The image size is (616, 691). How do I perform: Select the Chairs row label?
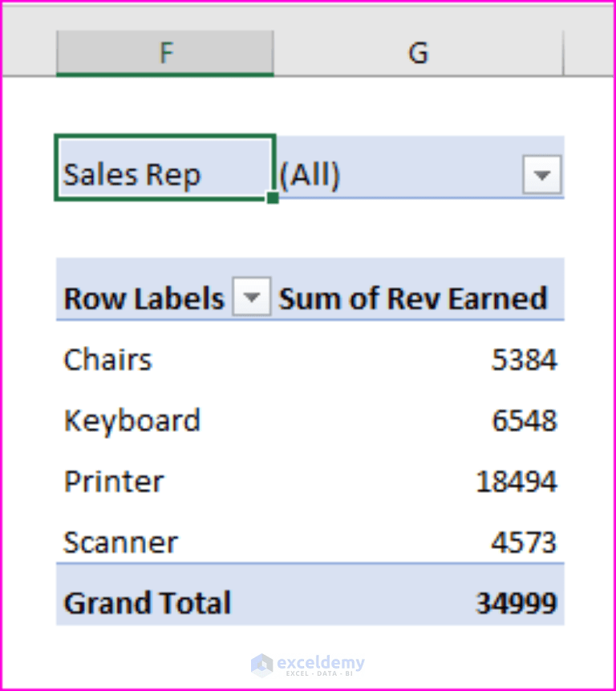tap(107, 360)
